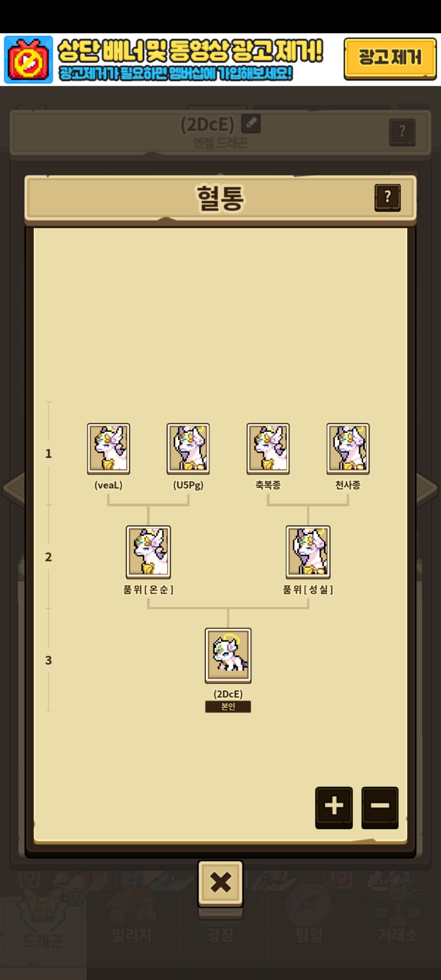The height and width of the screenshot is (980, 441).
Task: Close the 혈통 panel with X button
Action: [x=220, y=883]
